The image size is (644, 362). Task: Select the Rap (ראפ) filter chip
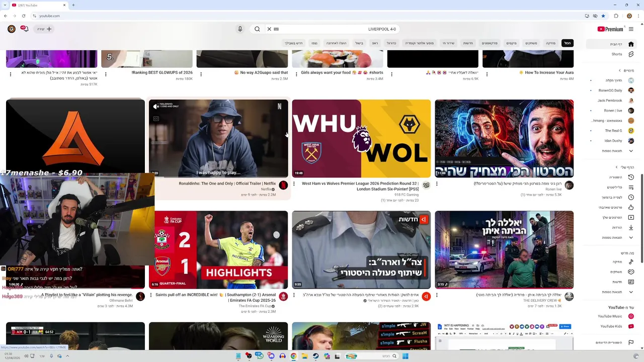tap(375, 43)
